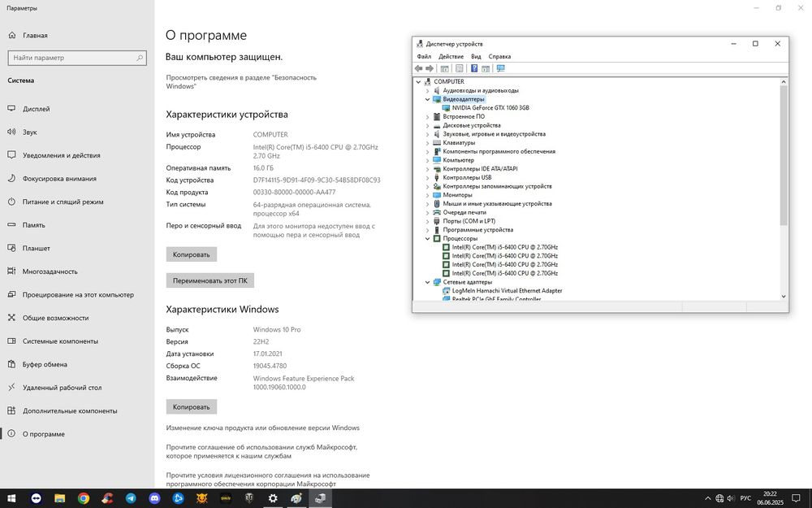Open Проецирование на этот компьютер page
The image size is (812, 508).
pos(77,294)
